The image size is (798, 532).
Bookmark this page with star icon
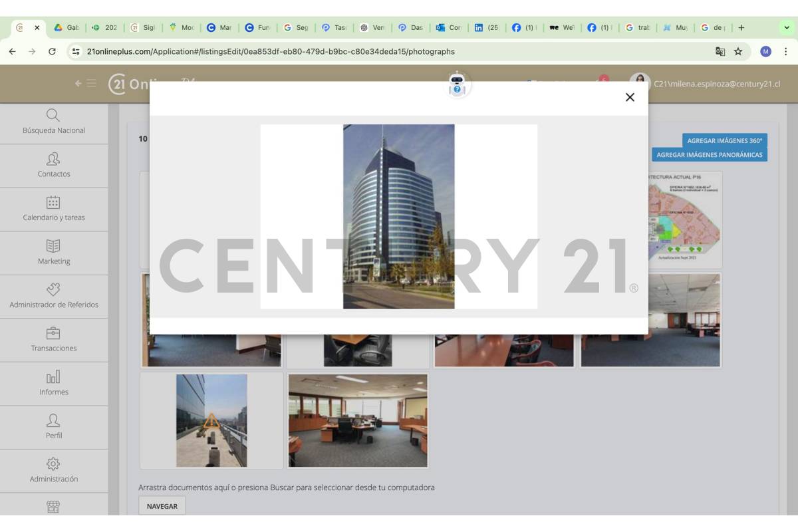738,51
